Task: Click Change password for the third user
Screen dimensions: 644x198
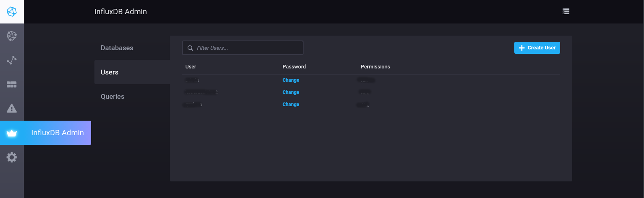Action: 291,104
